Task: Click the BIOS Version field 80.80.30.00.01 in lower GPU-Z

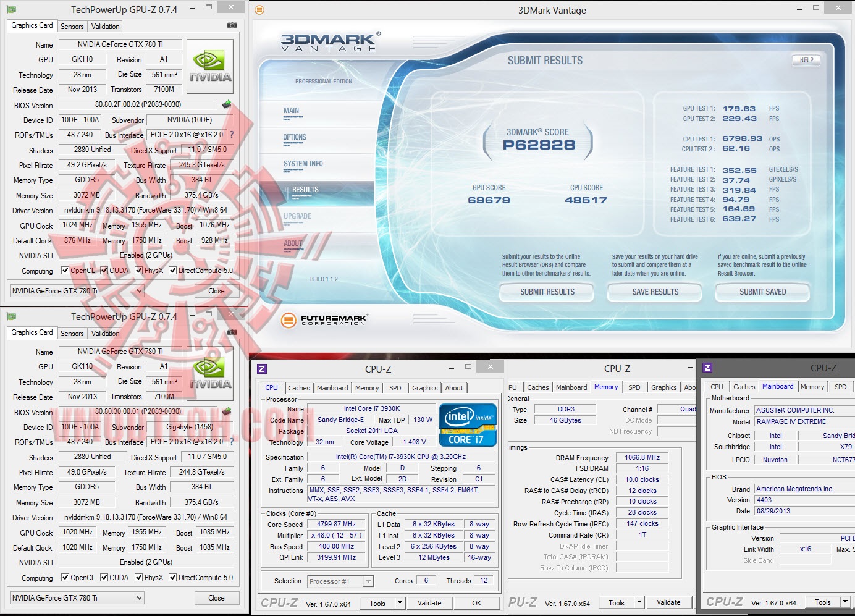Action: (138, 411)
